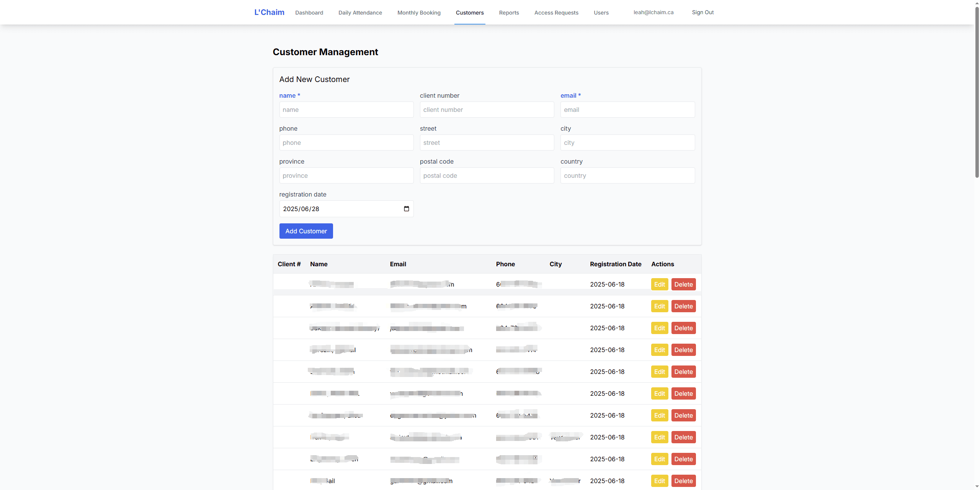Select the client number field
This screenshot has width=980, height=490.
(x=487, y=110)
